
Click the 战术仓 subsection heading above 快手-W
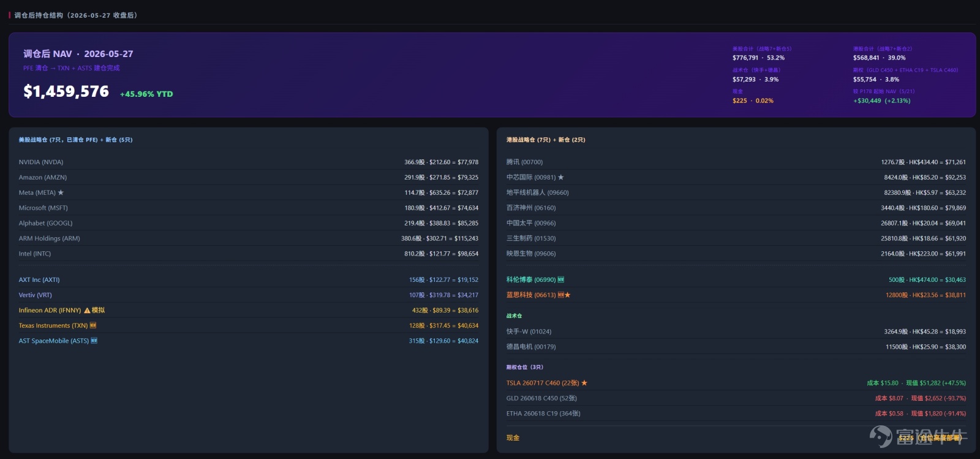pyautogui.click(x=514, y=316)
